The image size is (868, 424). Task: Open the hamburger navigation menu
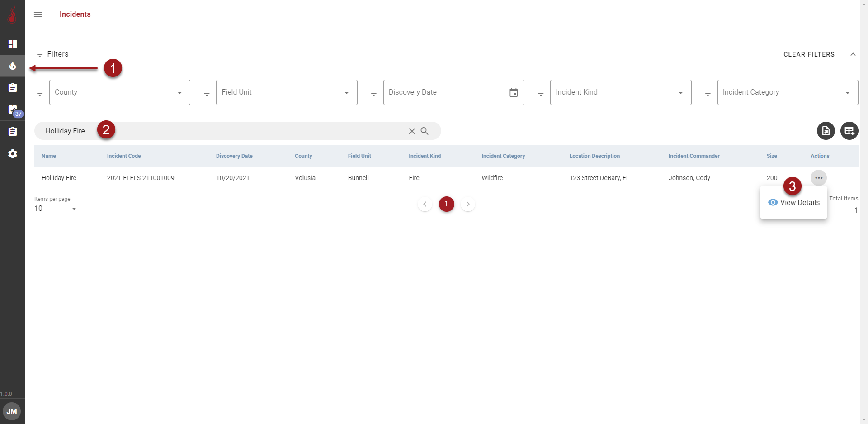click(38, 14)
